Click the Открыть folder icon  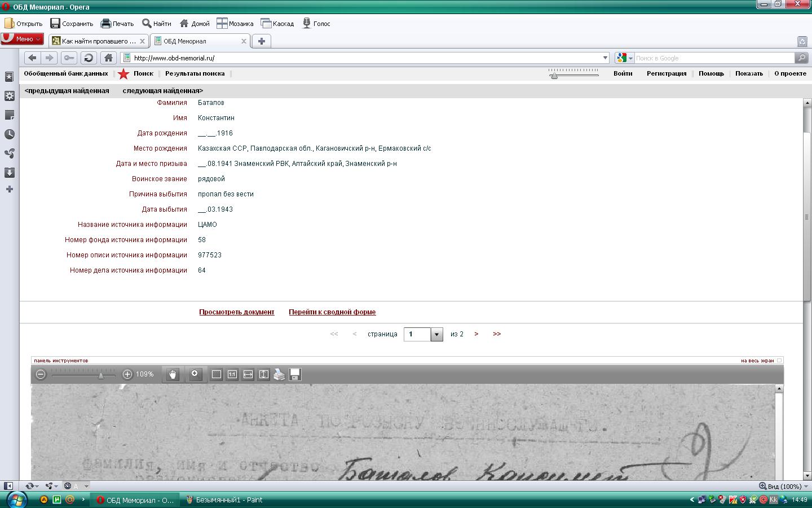coord(9,23)
